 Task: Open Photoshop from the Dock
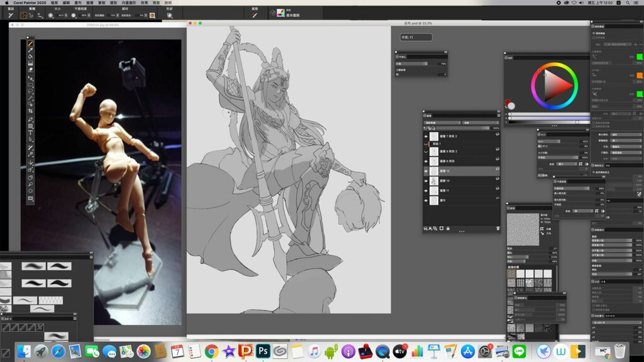coord(263,351)
